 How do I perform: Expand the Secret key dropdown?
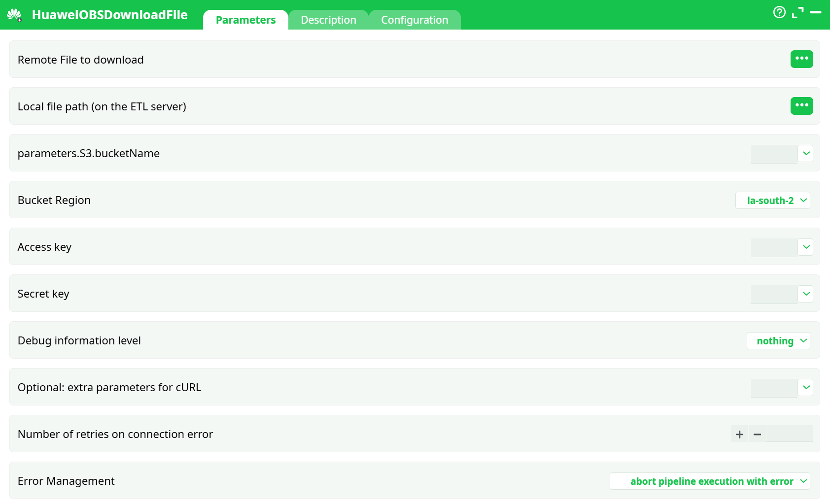[x=806, y=294]
